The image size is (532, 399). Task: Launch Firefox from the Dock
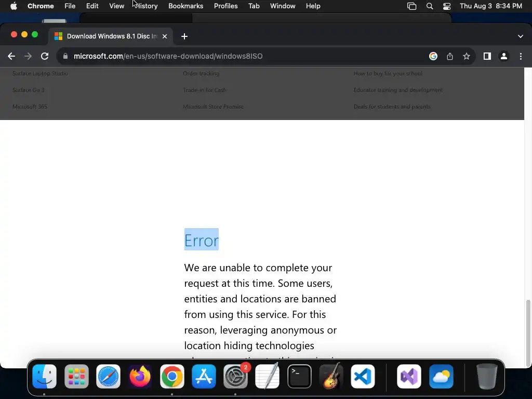coord(140,376)
